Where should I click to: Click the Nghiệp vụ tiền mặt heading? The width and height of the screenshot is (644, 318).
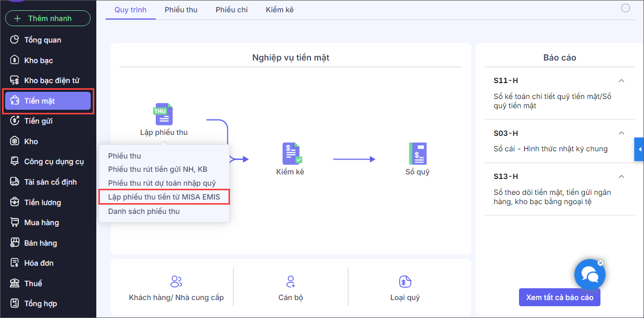290,57
